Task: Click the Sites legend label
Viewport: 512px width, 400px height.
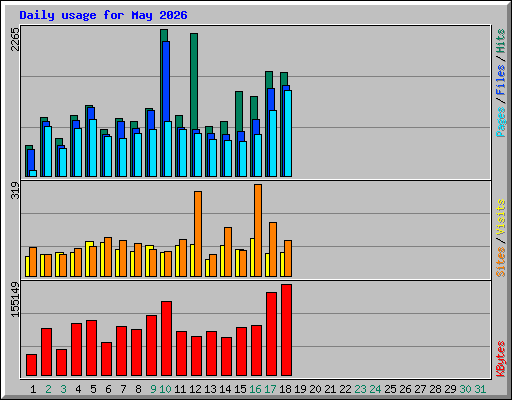Action: click(501, 262)
